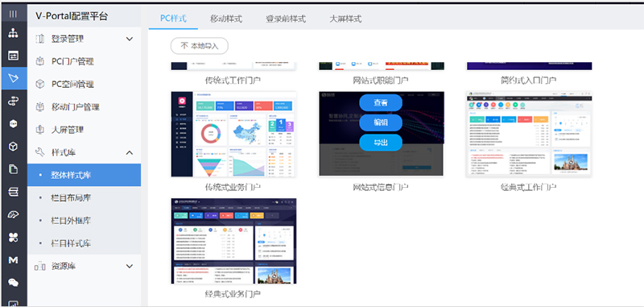Expand the 登录管理 menu chevron
The image size is (644, 307).
pos(130,39)
